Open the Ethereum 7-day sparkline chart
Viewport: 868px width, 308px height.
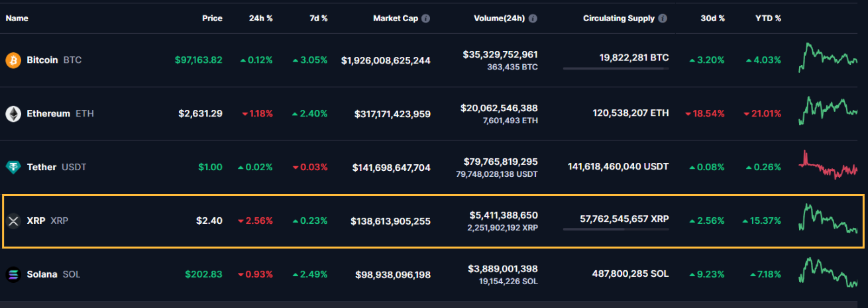tap(828, 111)
